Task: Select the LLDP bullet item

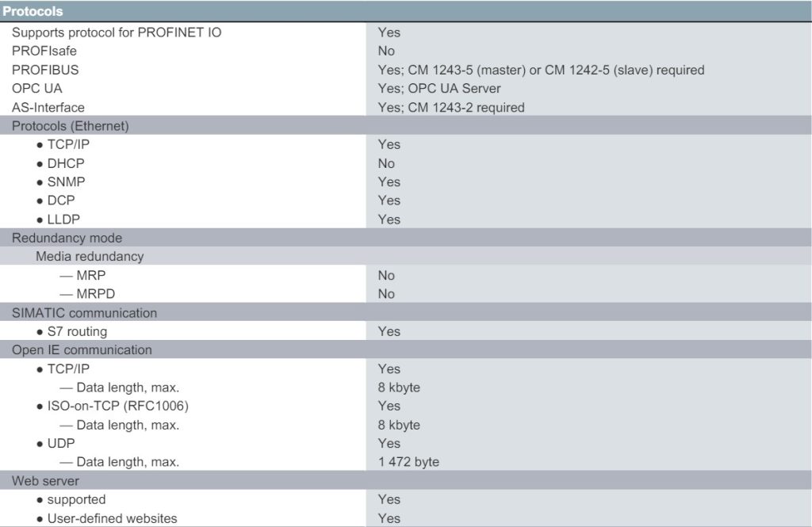Action: (x=59, y=220)
